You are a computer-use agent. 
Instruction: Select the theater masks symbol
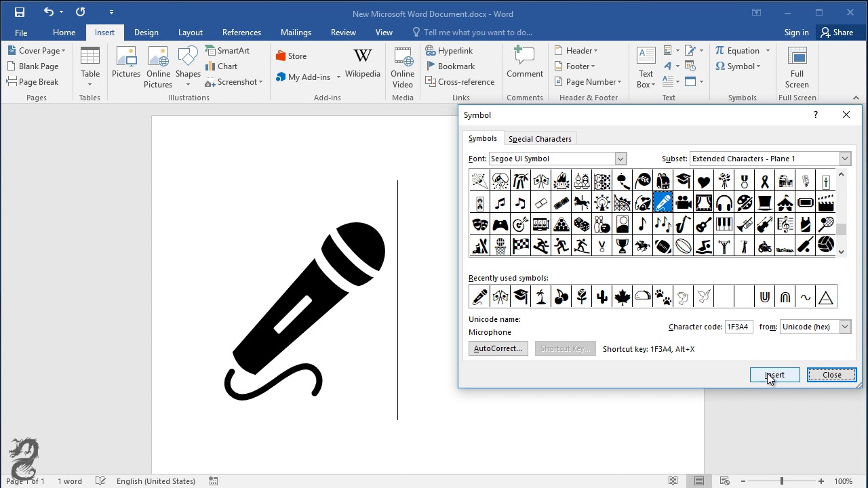tap(480, 224)
